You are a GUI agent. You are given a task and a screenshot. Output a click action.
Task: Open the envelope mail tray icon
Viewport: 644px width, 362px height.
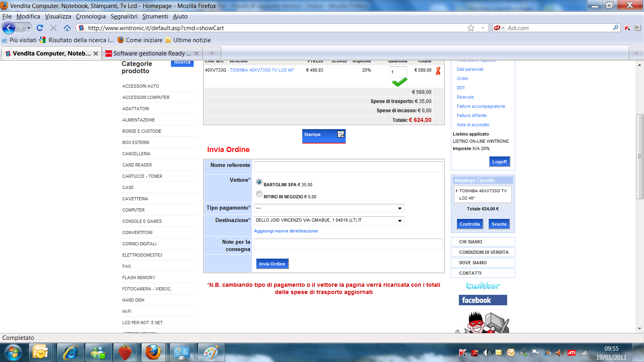pyautogui.click(x=499, y=353)
